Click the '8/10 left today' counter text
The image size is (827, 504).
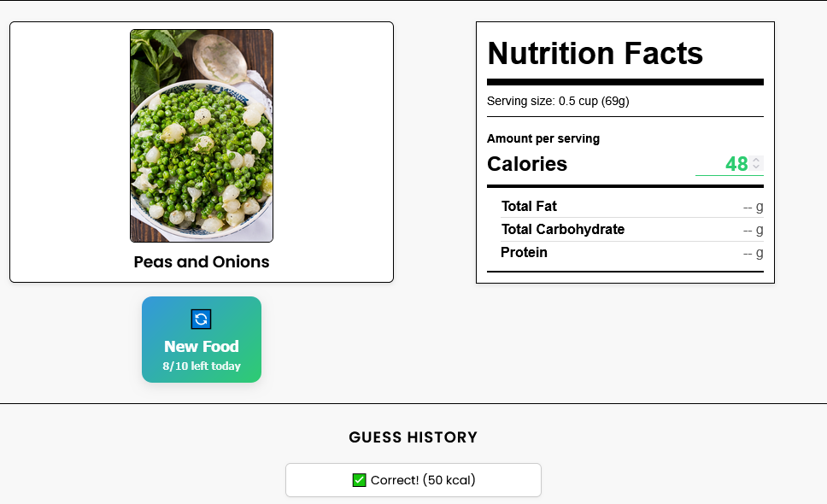pos(202,366)
